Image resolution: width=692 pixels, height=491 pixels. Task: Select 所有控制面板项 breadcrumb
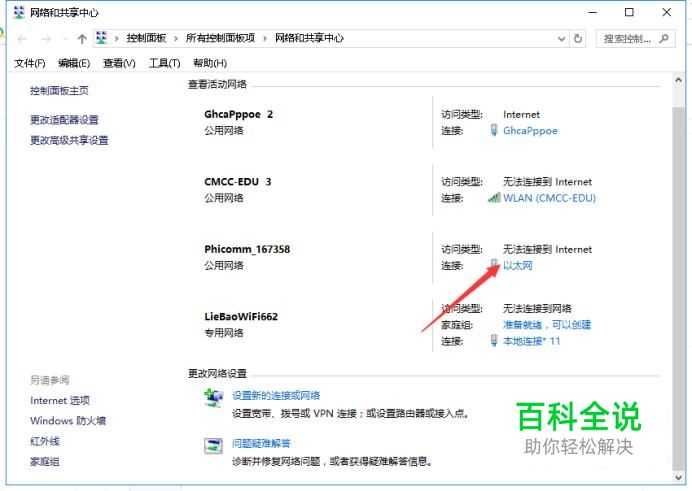click(x=220, y=38)
